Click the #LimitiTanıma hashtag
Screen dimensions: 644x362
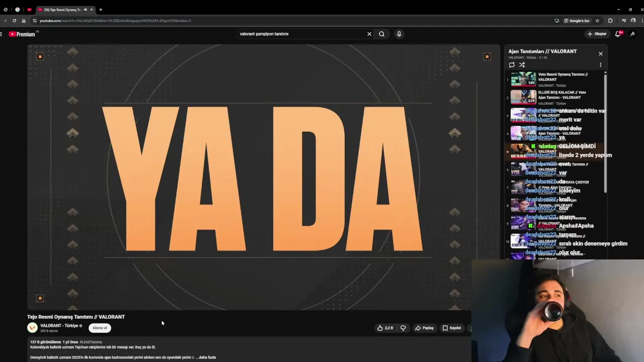(x=91, y=342)
